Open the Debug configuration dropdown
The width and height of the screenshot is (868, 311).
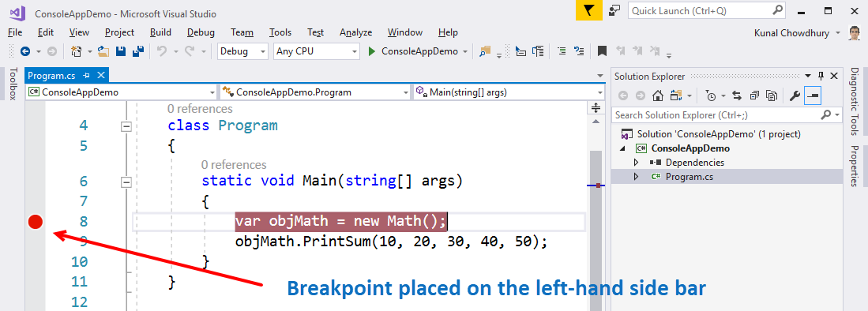click(x=243, y=51)
